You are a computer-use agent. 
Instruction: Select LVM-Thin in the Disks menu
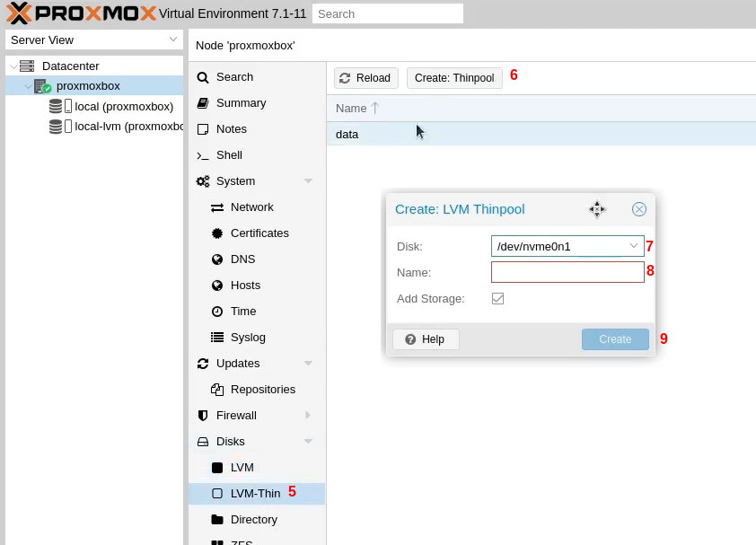pyautogui.click(x=255, y=493)
